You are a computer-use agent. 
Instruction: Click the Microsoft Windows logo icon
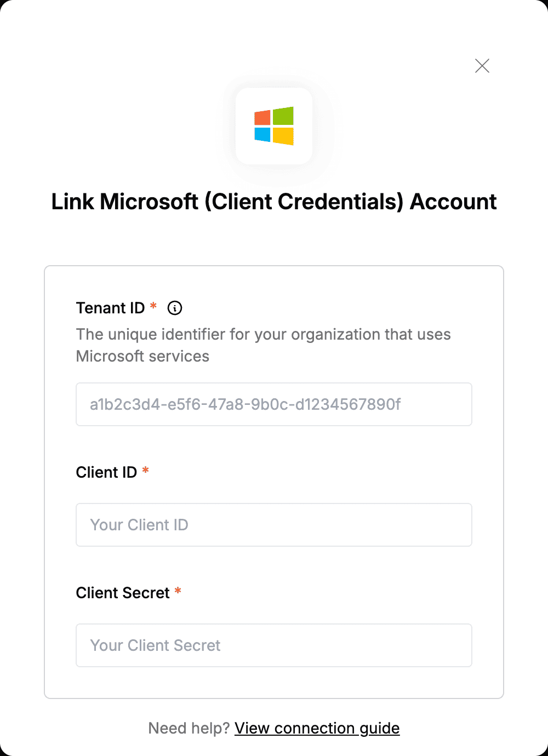pos(274,126)
